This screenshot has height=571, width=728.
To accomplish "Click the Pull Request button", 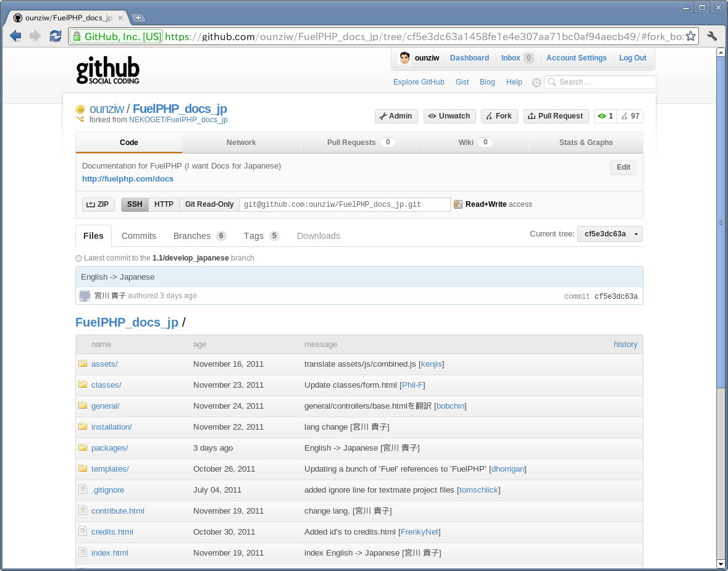I will click(x=556, y=116).
